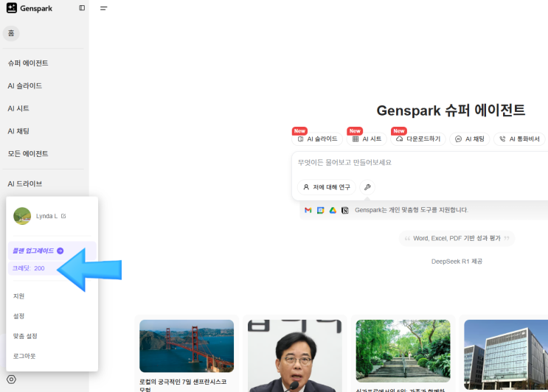
Task: Select 로그아웃 to log out
Action: (24, 356)
